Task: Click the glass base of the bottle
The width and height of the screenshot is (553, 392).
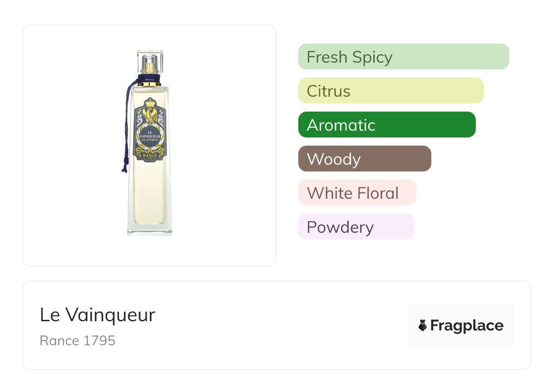Action: (x=149, y=229)
